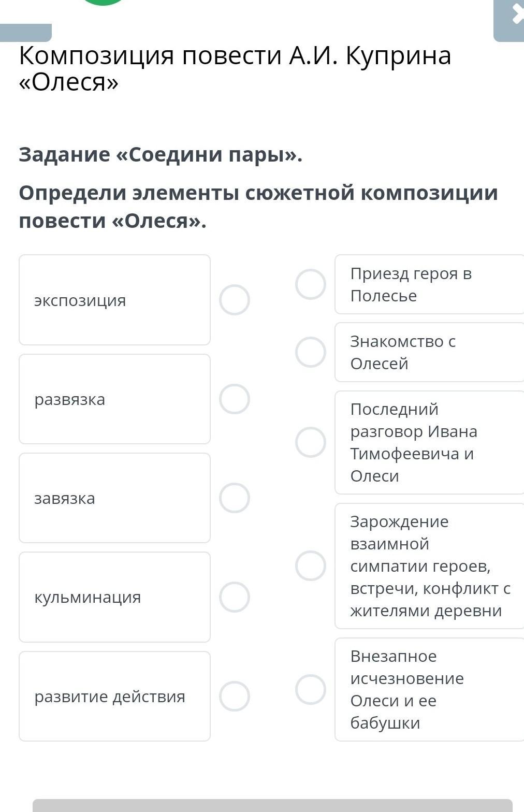This screenshot has width=524, height=812.
Task: Select the circle beside Приезд героя в Полесье
Action: pyautogui.click(x=311, y=284)
